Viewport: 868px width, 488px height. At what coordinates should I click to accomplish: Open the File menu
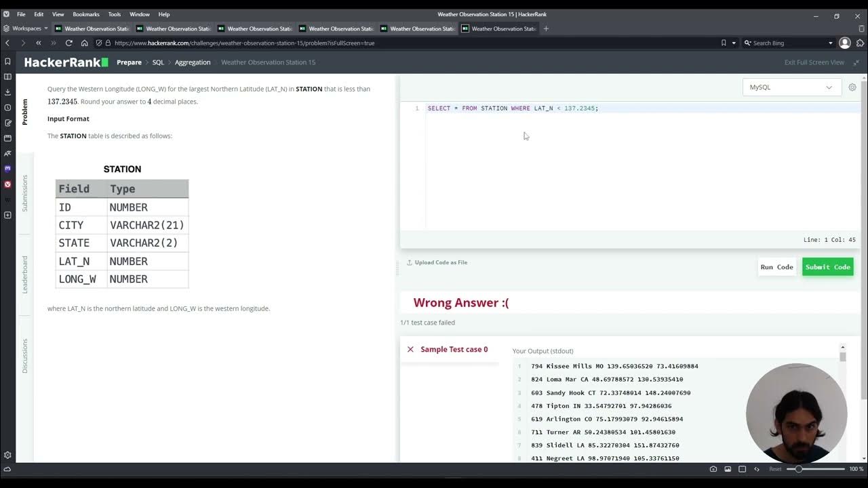pyautogui.click(x=21, y=14)
